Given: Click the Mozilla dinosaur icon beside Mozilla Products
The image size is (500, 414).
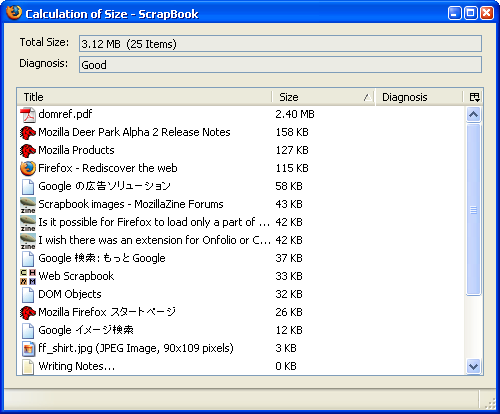Looking at the screenshot, I should [28, 151].
